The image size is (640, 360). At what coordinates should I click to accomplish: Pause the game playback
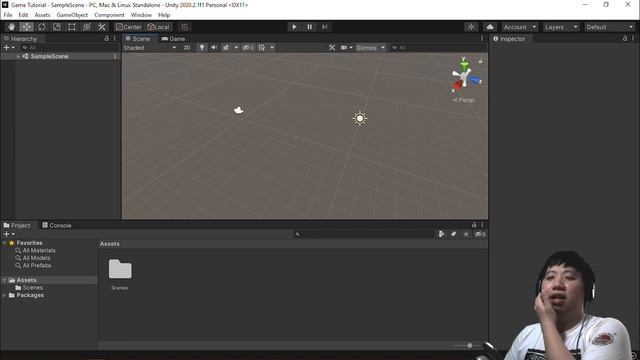pos(309,27)
